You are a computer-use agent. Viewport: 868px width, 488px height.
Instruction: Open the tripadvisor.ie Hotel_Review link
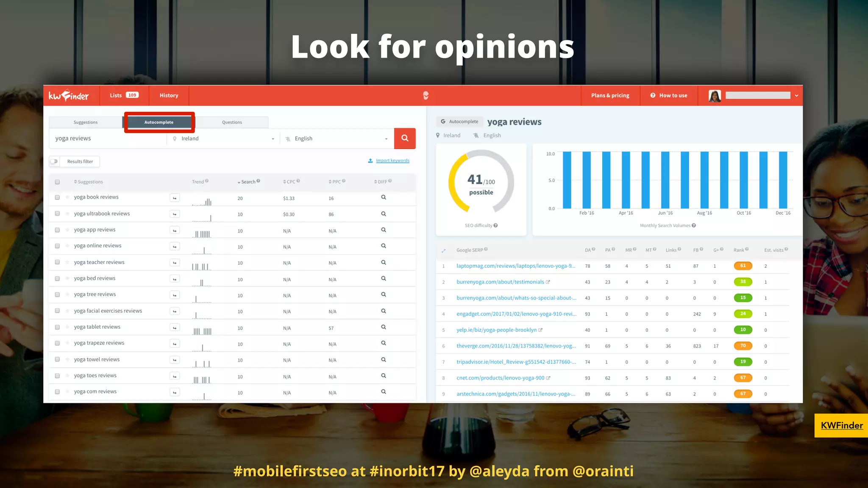point(516,362)
